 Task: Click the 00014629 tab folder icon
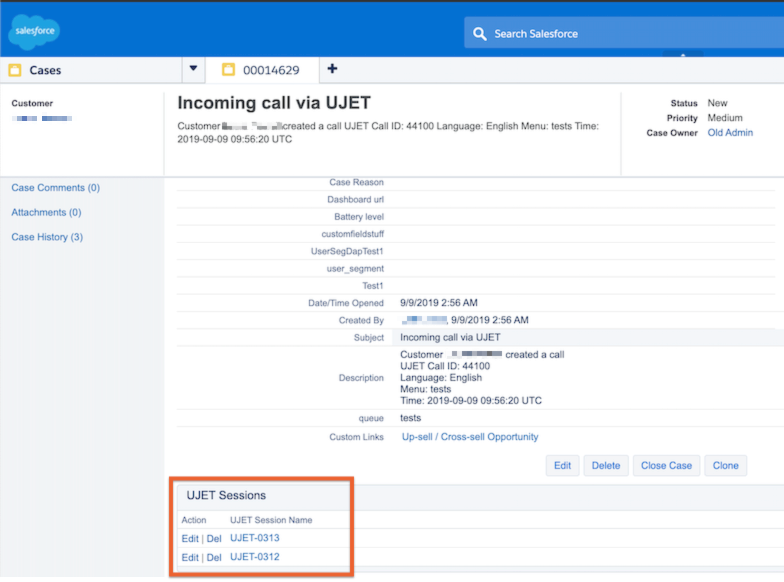pos(228,70)
